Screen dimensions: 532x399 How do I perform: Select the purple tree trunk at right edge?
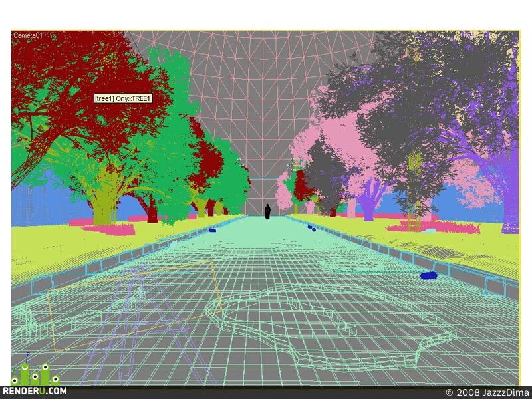coord(511,203)
